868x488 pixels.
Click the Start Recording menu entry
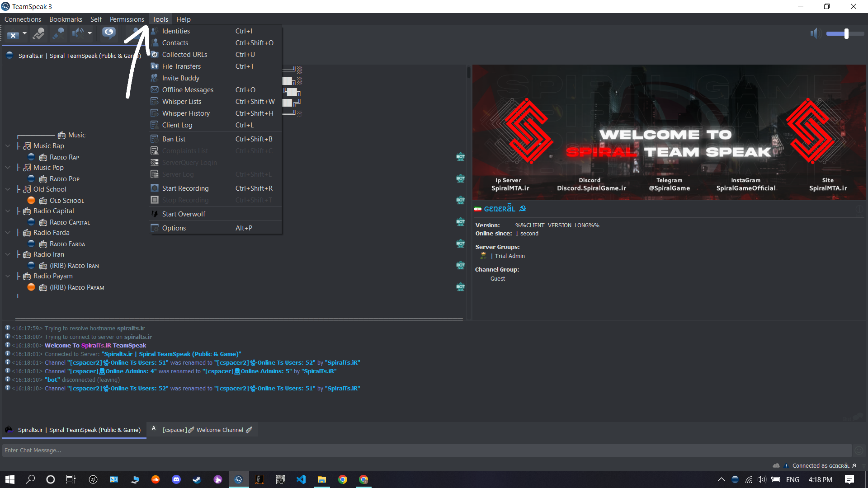tap(185, 188)
